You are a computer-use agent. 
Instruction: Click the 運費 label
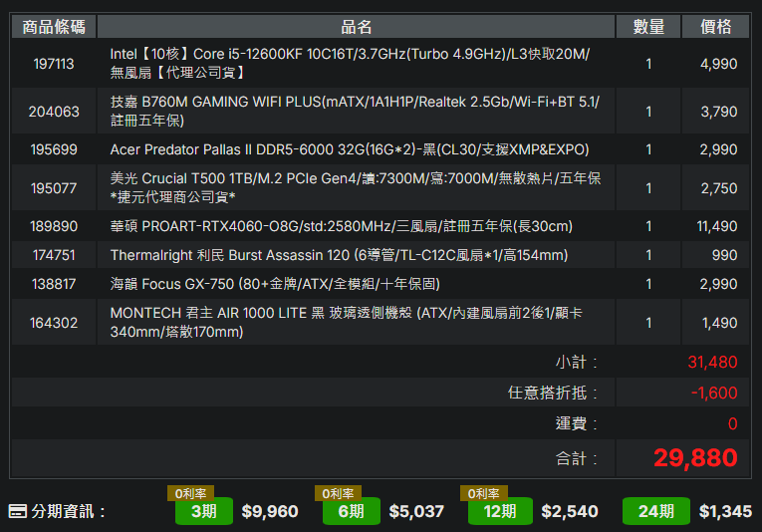tap(577, 423)
